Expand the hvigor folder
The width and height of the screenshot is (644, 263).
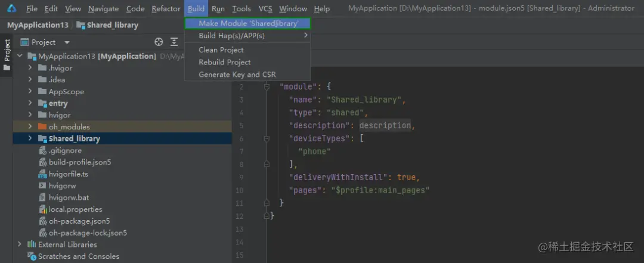[x=30, y=115]
